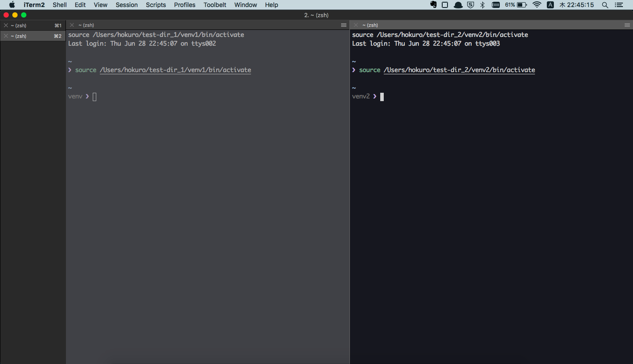Close the first tab marked ⌘1

tap(6, 25)
